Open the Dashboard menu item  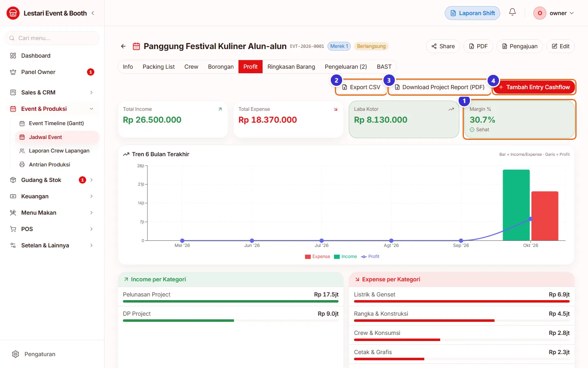coord(52,56)
